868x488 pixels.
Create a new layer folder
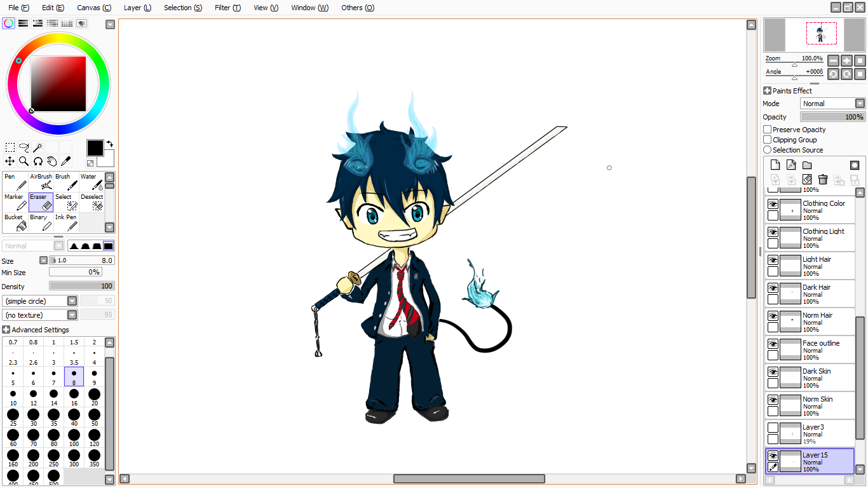tap(807, 165)
